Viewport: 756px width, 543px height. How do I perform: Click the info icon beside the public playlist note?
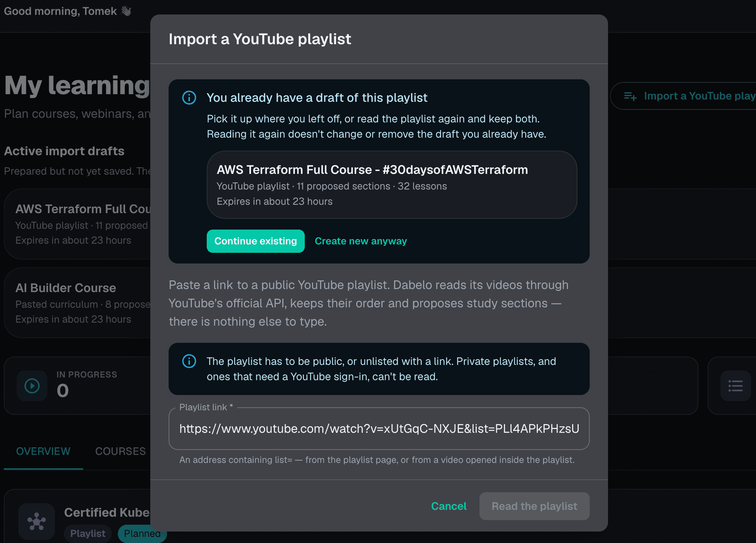(189, 361)
